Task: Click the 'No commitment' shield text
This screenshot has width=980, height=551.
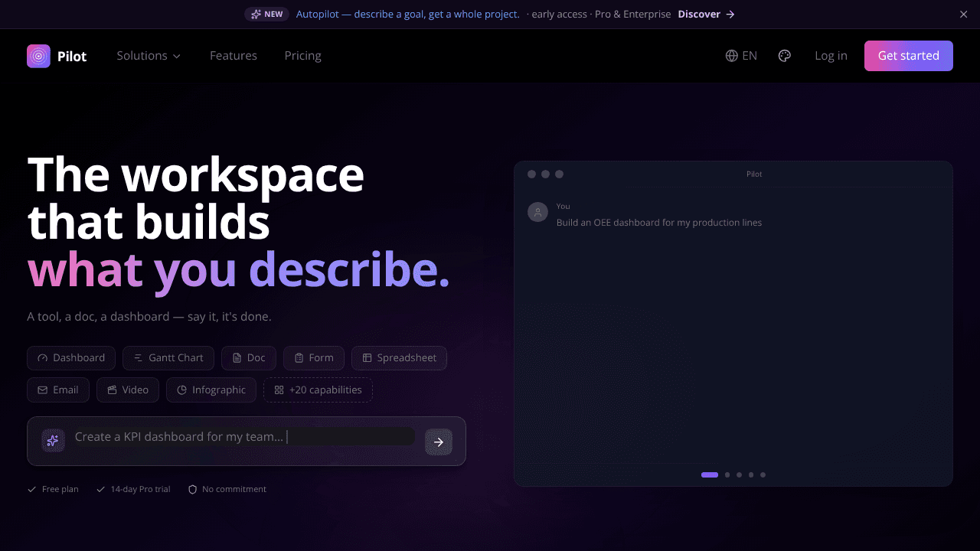Action: [x=234, y=489]
